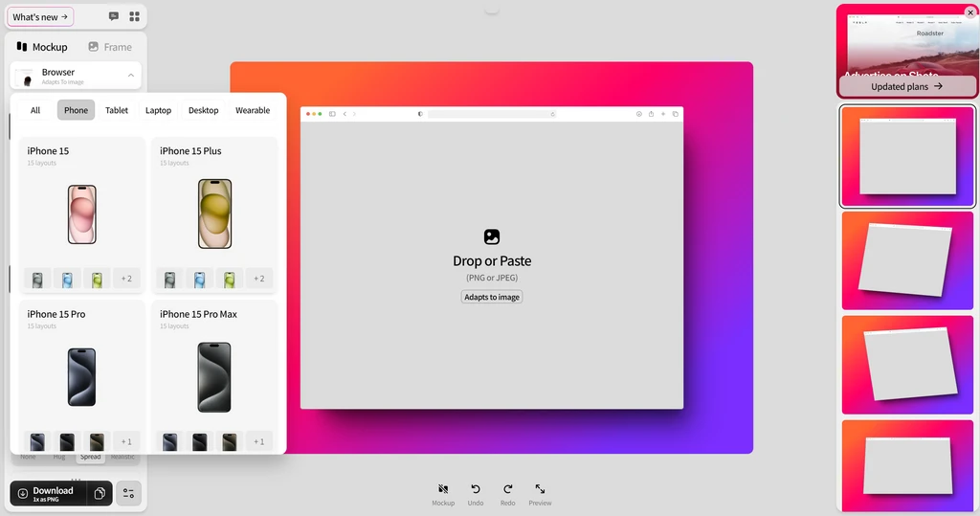Expand +1 more colors for iPhone 15 Pro Max
The height and width of the screenshot is (516, 980).
258,441
